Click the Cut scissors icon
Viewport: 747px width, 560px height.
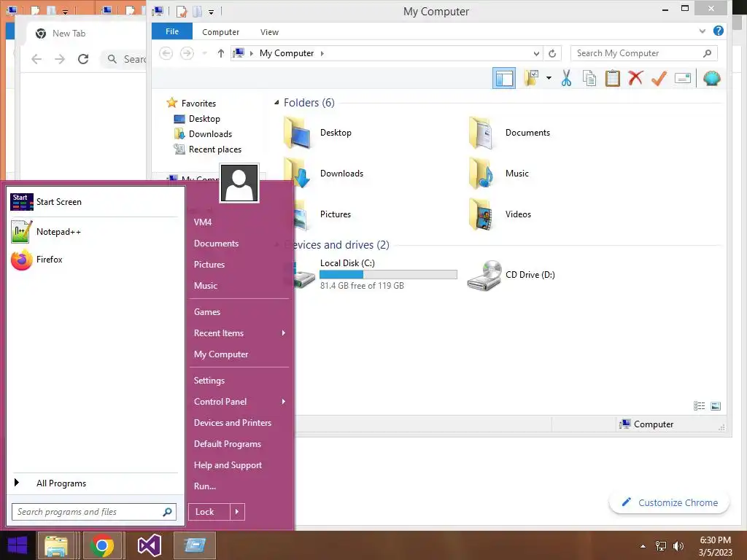tap(566, 78)
